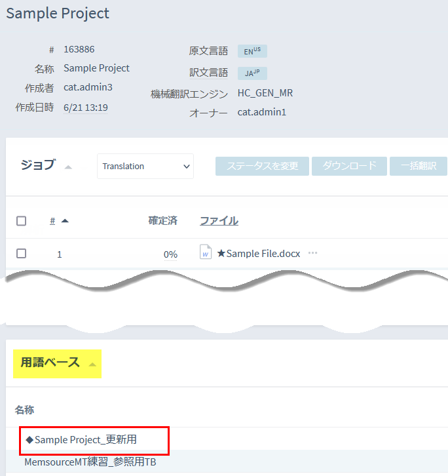Collapse the ジョブ section
Viewport: 448px width, 476px height.
[x=68, y=167]
